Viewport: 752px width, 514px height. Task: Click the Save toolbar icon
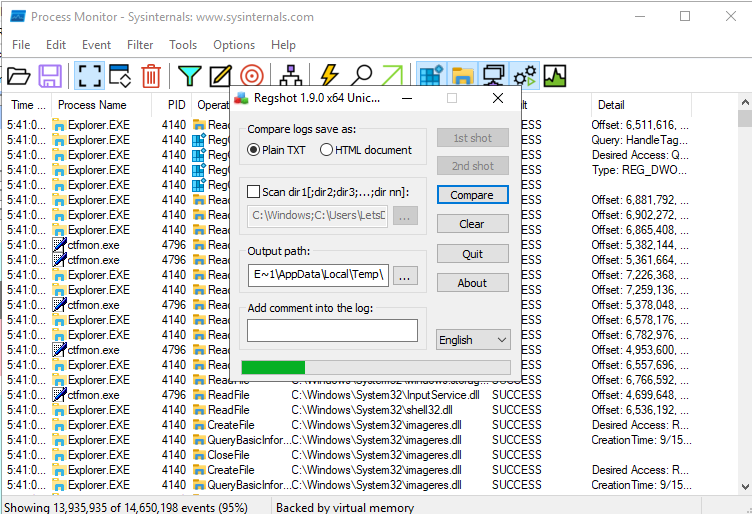coord(50,76)
